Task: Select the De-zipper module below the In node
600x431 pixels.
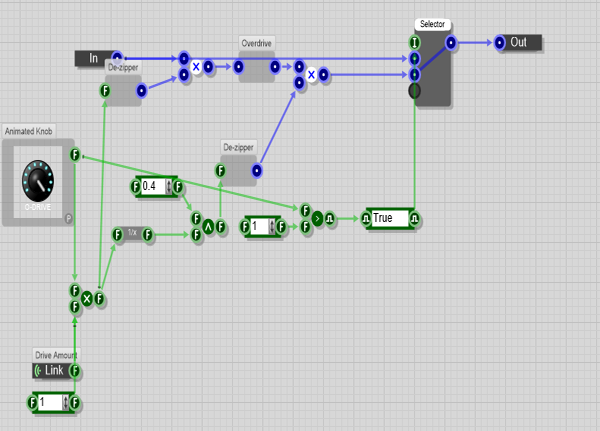Action: click(124, 91)
